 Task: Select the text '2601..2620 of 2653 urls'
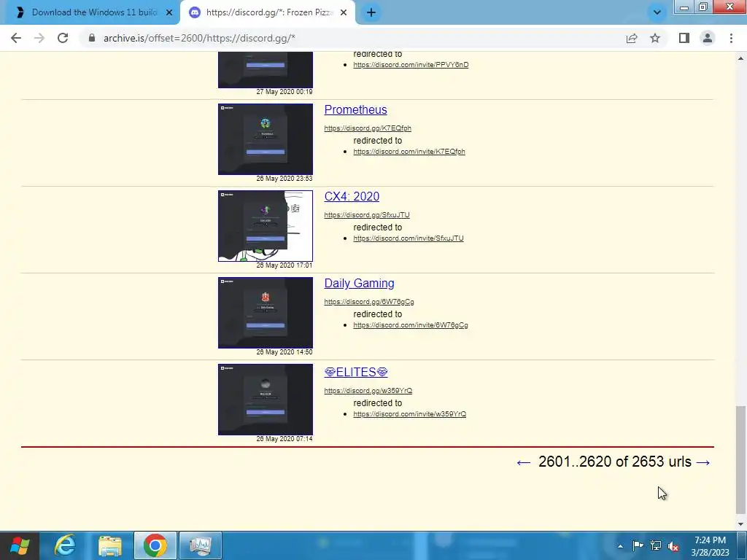[x=614, y=462]
